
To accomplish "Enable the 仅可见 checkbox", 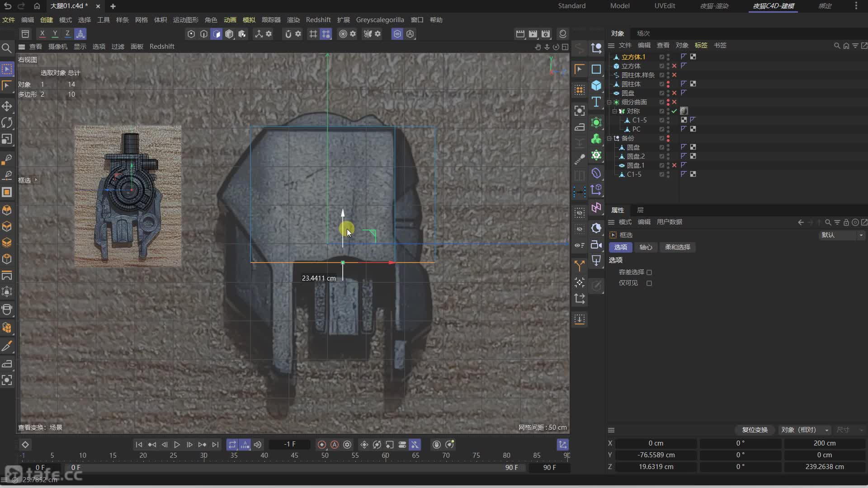I will (649, 283).
